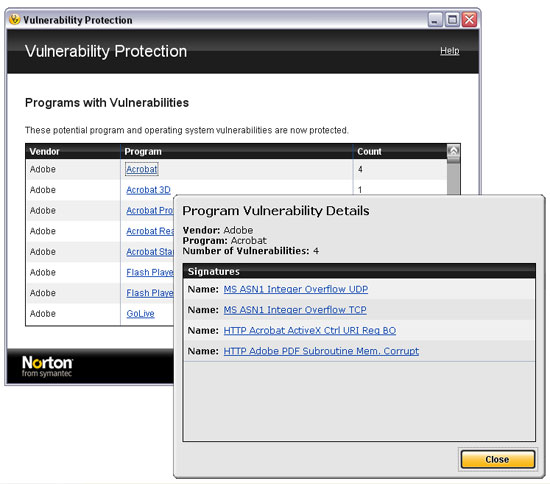This screenshot has width=550, height=484.
Task: Open the MS ASN1 Integer Overflow TCP signature
Action: (x=295, y=310)
